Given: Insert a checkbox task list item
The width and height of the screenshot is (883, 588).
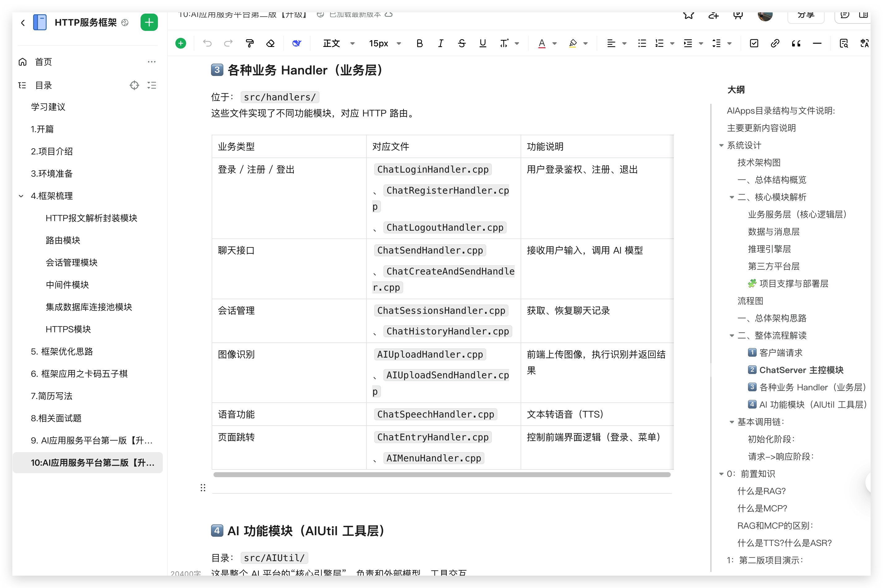Looking at the screenshot, I should click(x=754, y=44).
